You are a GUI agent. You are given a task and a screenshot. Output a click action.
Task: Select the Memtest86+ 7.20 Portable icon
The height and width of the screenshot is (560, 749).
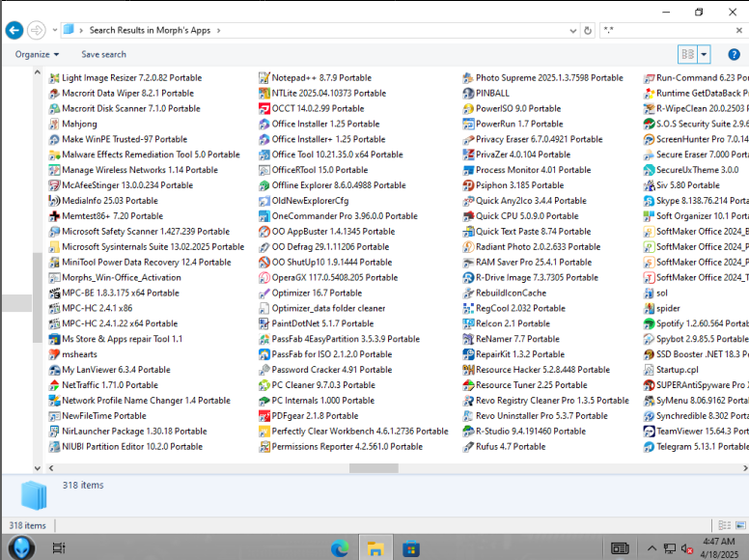[x=54, y=216]
